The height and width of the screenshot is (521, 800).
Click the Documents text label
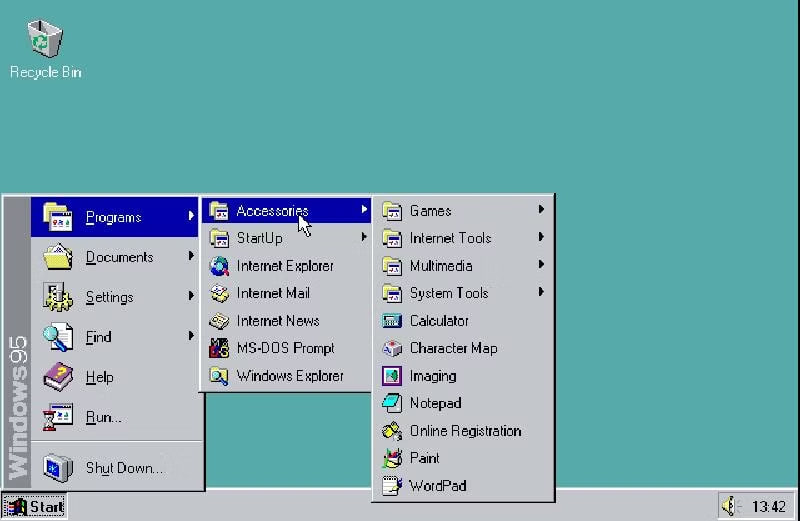point(119,257)
